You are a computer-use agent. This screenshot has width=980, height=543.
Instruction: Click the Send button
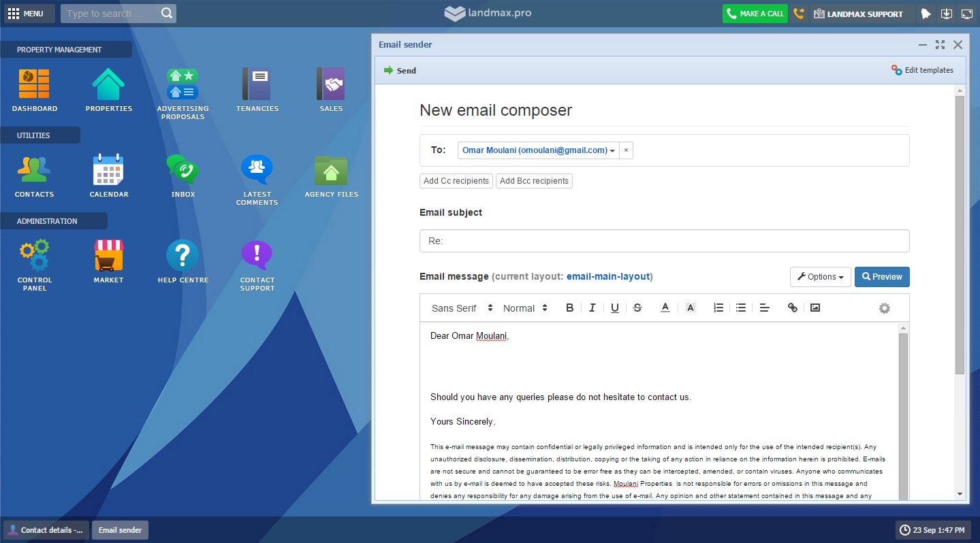400,70
